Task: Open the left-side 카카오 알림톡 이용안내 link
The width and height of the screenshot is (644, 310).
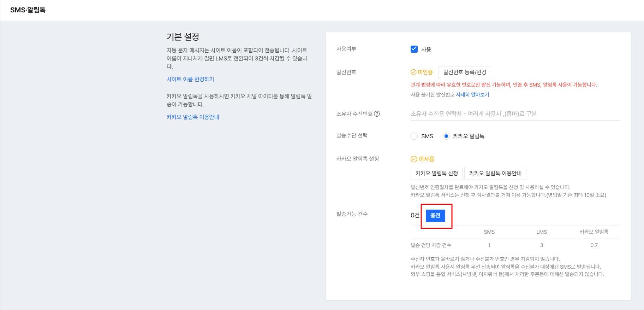Action: (x=193, y=117)
